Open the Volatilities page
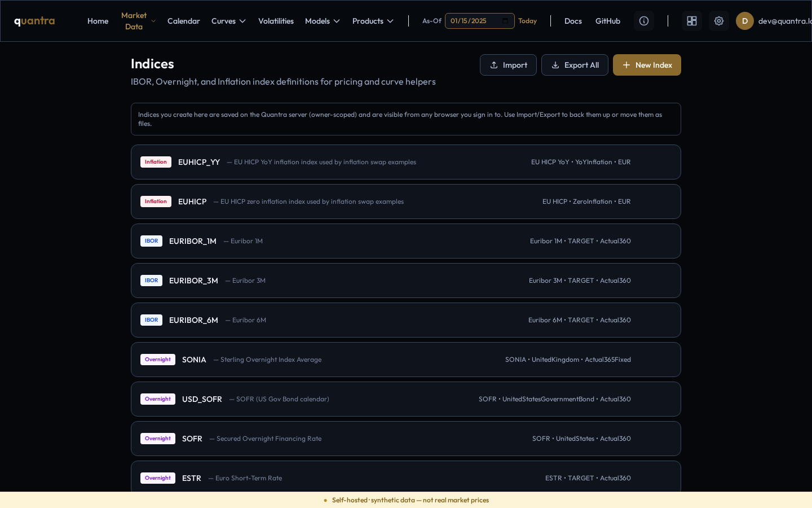Image resolution: width=812 pixels, height=508 pixels. (276, 21)
